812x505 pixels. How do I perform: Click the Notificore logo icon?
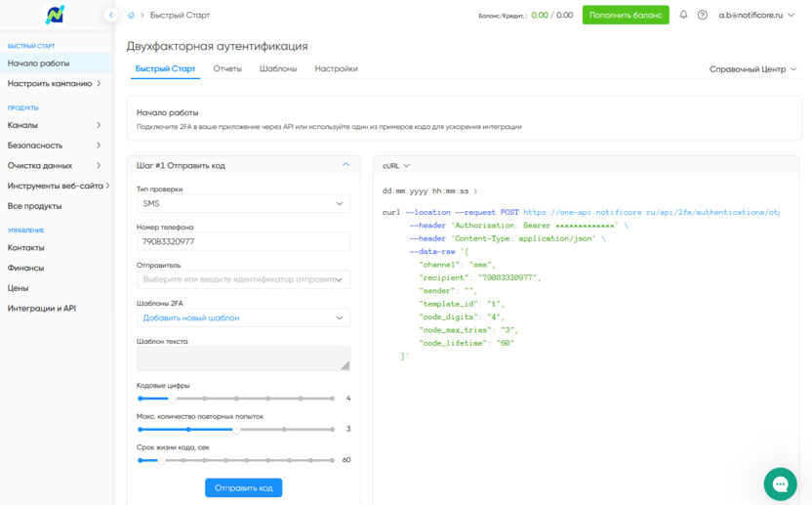coord(55,15)
